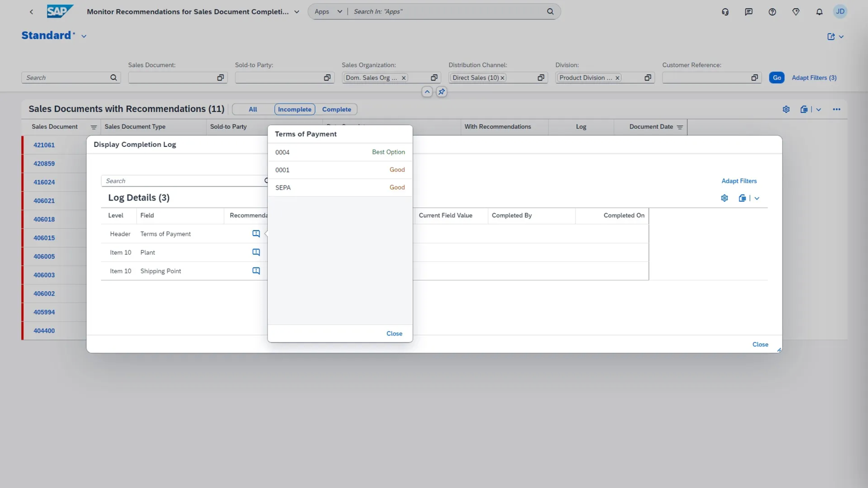Open value help for Sales Document filter
Viewport: 868px width, 488px height.
click(220, 78)
